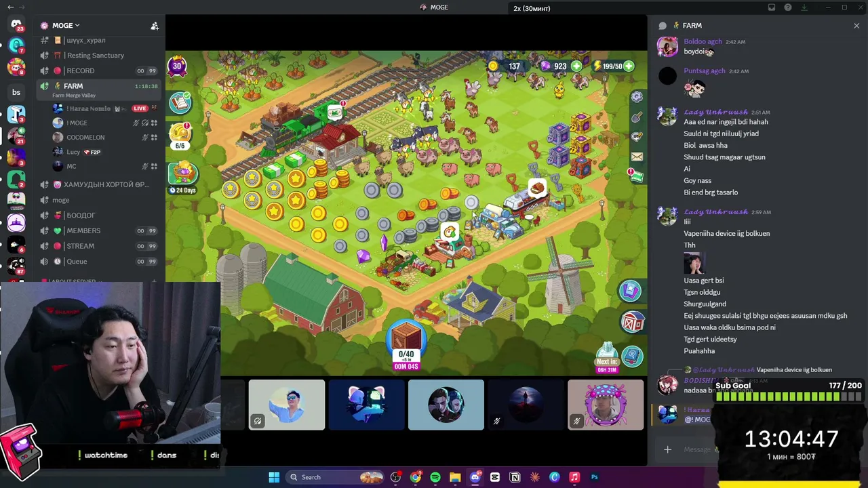Open Discord direct messages home icon
Viewport: 868px width, 488px height.
[x=16, y=25]
